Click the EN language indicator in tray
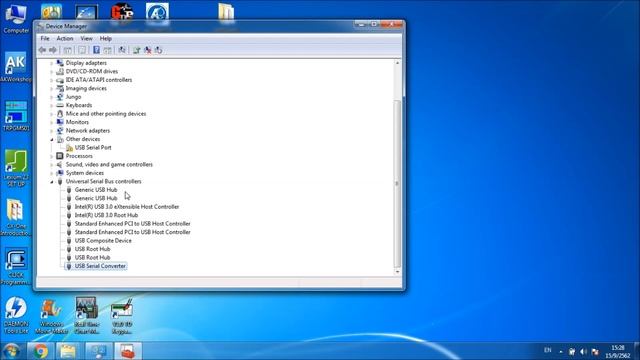Image resolution: width=640 pixels, height=360 pixels. pos(547,350)
